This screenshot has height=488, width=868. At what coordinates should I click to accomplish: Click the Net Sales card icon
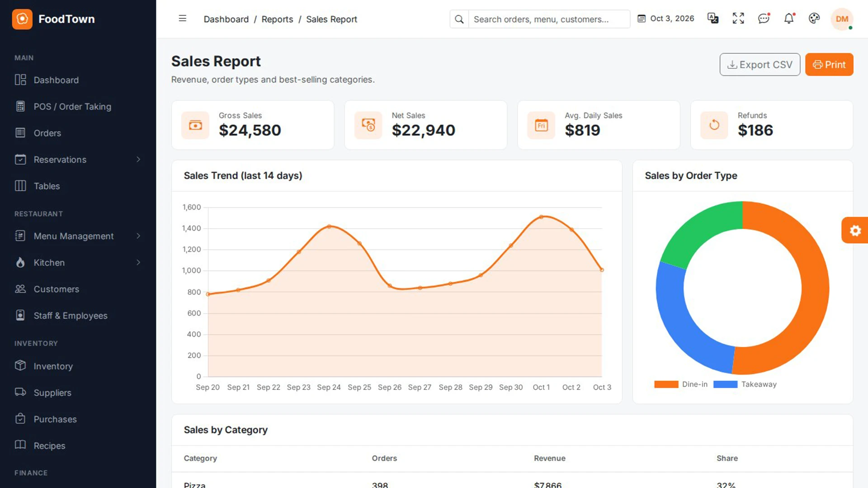[x=368, y=125]
